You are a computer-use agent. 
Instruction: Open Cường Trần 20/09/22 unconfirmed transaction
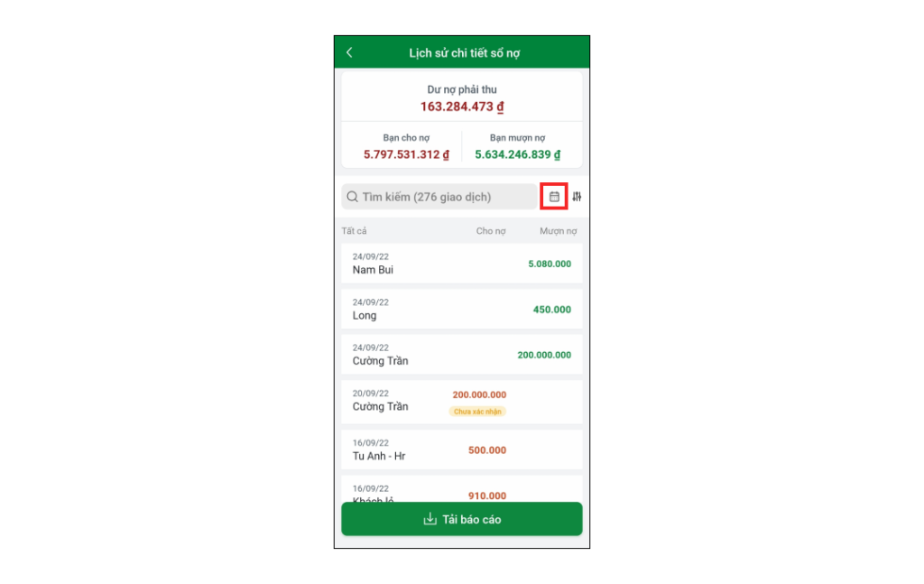[x=462, y=402]
